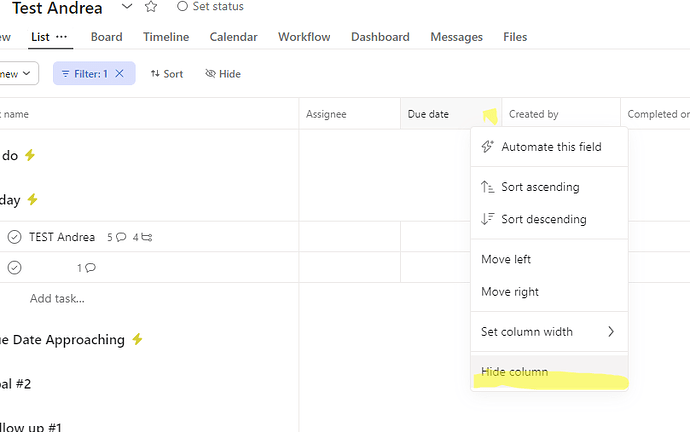Choose Automate this field
690x432 pixels.
coord(550,147)
